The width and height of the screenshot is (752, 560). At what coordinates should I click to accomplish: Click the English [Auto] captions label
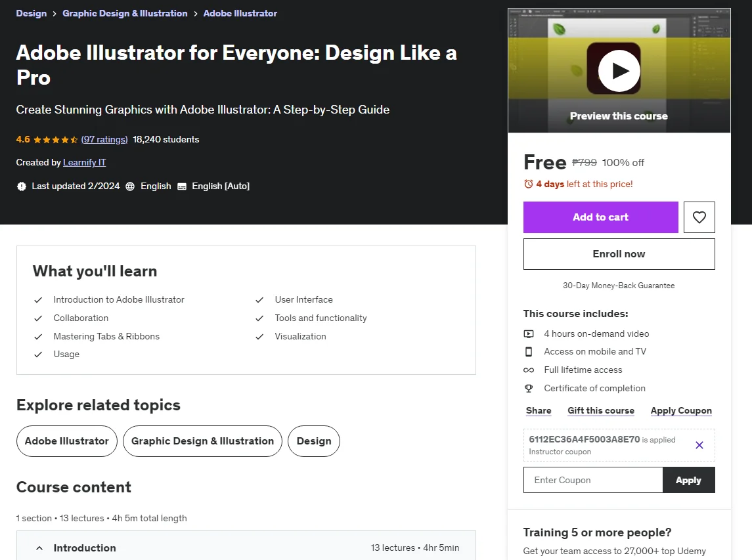(221, 186)
